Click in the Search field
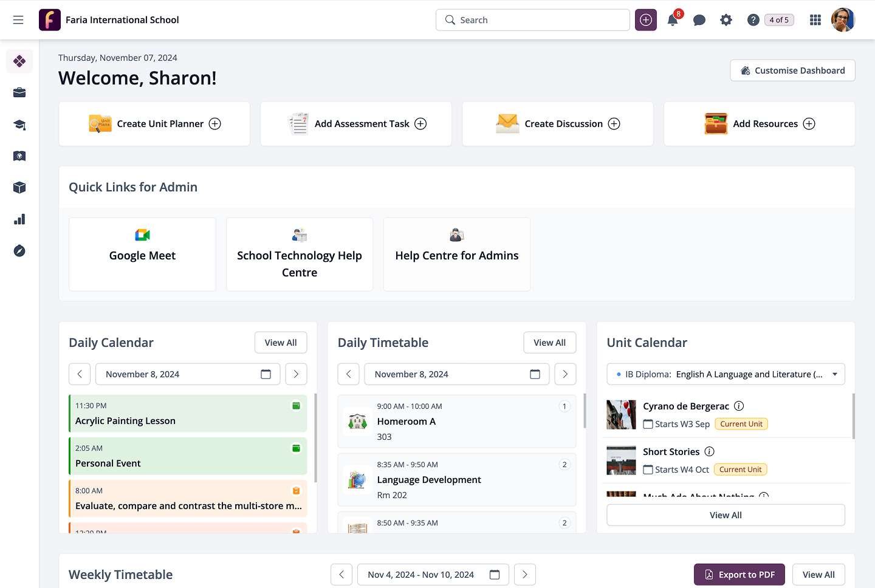 pos(532,20)
